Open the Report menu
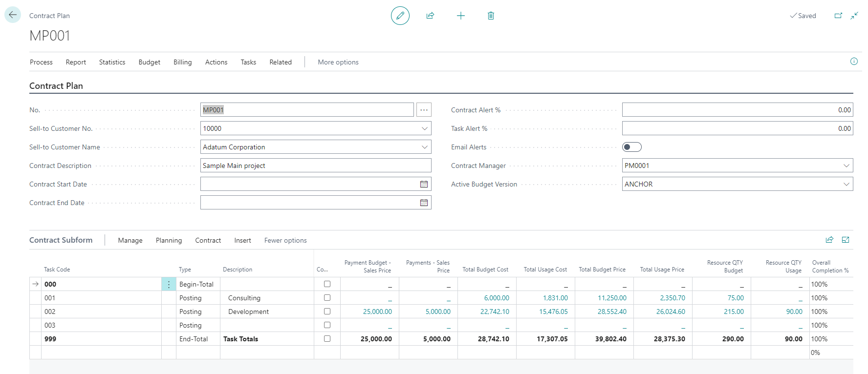Screen dimensions: 868x374 (x=76, y=62)
